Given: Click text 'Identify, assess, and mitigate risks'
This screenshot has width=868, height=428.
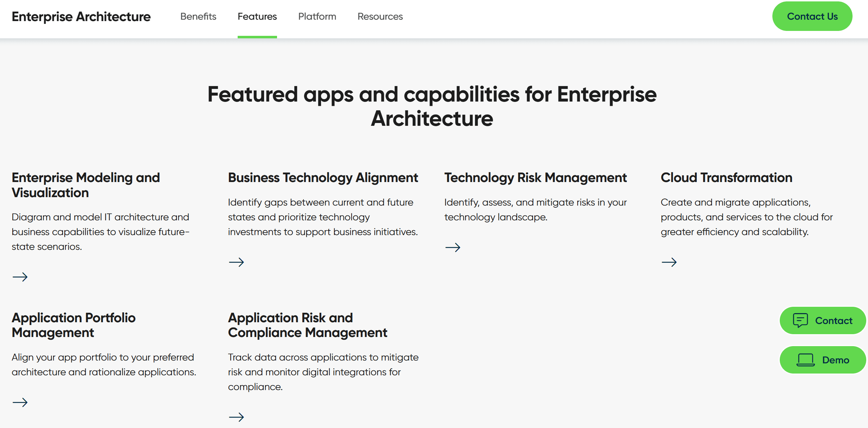Looking at the screenshot, I should pos(519,202).
